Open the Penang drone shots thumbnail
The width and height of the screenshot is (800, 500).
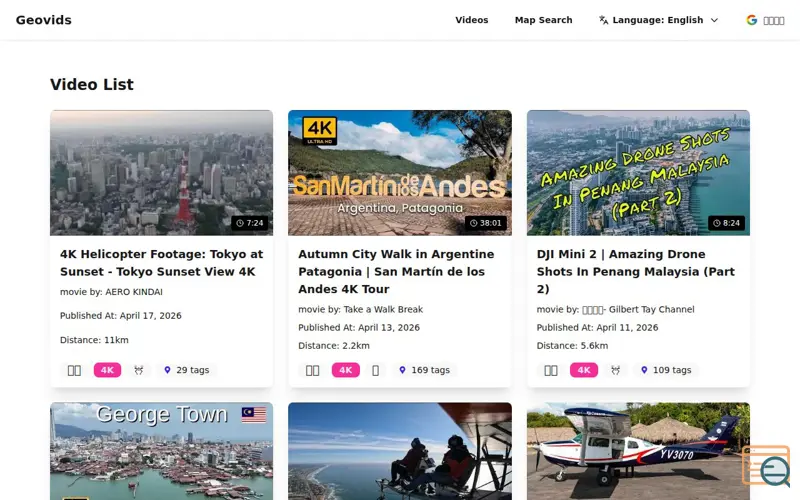pyautogui.click(x=638, y=172)
